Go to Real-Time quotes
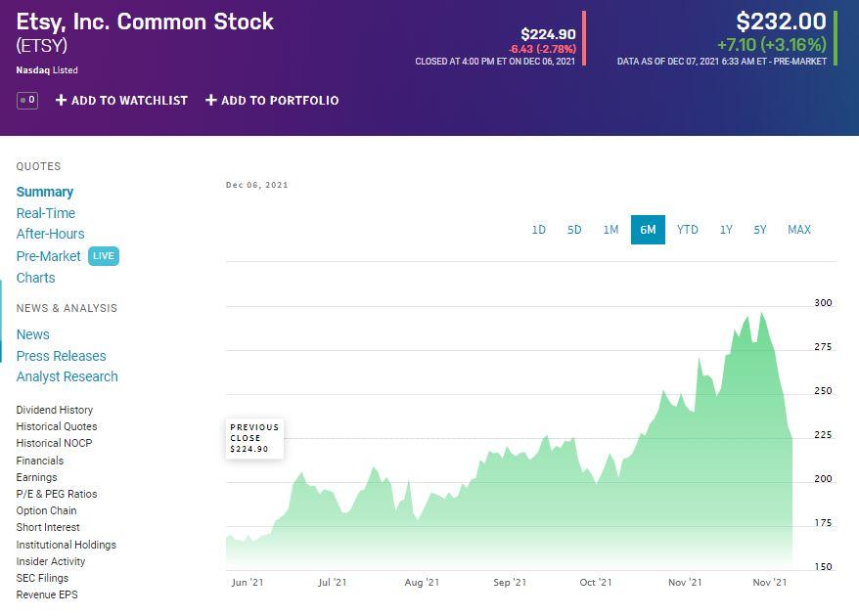Image resolution: width=859 pixels, height=616 pixels. (46, 213)
